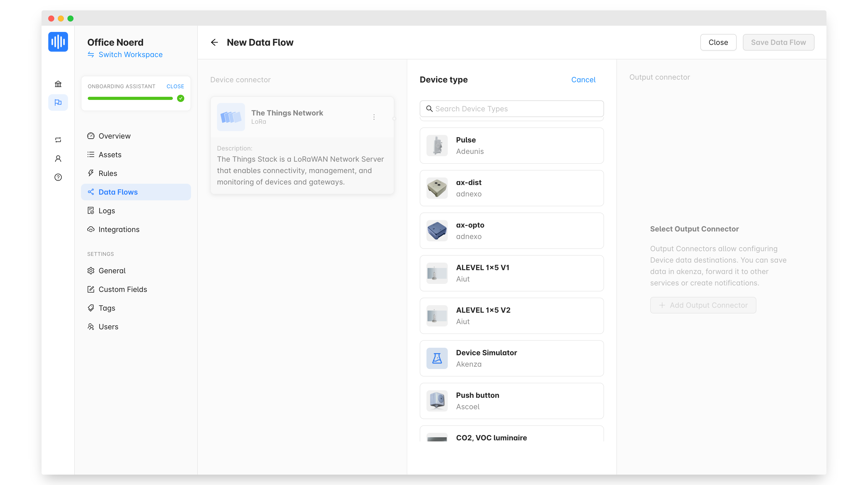
Task: Select the Device Simulator Akenza entry
Action: click(x=512, y=358)
